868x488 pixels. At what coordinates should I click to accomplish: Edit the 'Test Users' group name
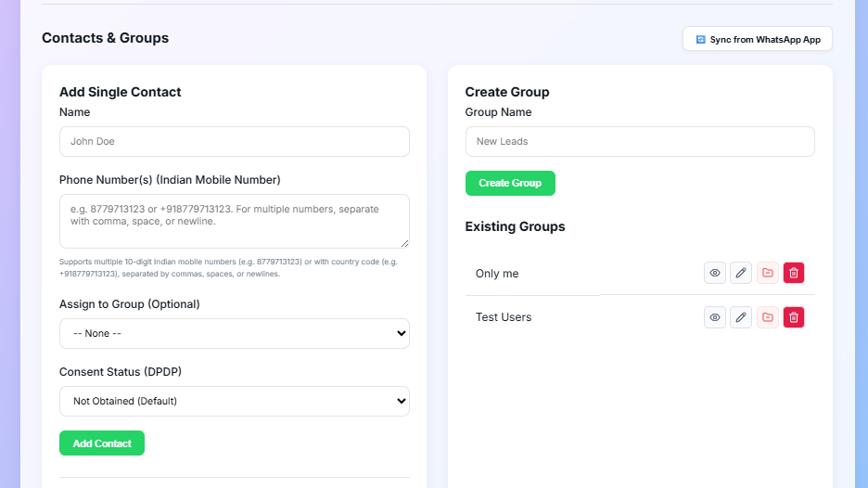741,317
